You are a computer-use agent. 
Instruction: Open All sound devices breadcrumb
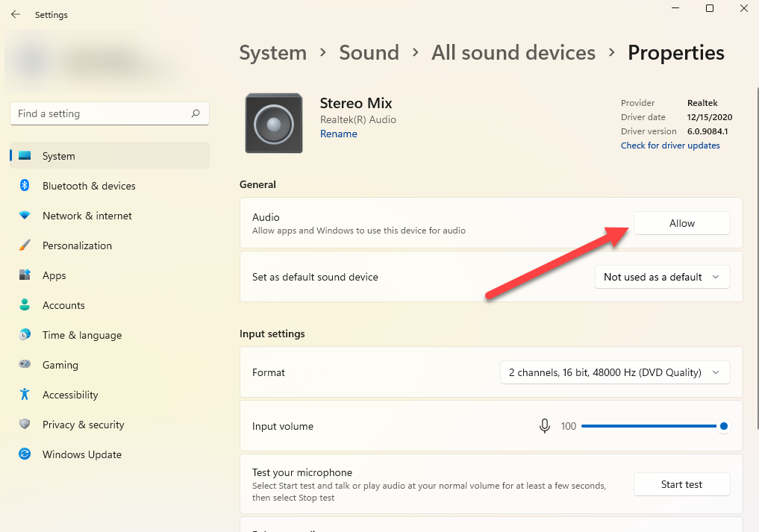[513, 53]
